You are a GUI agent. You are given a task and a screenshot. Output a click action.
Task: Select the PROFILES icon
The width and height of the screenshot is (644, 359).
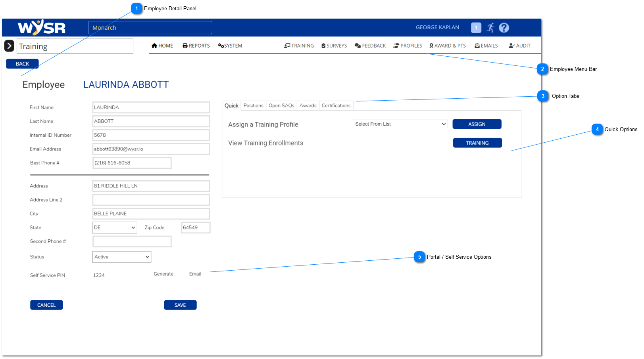pos(396,46)
